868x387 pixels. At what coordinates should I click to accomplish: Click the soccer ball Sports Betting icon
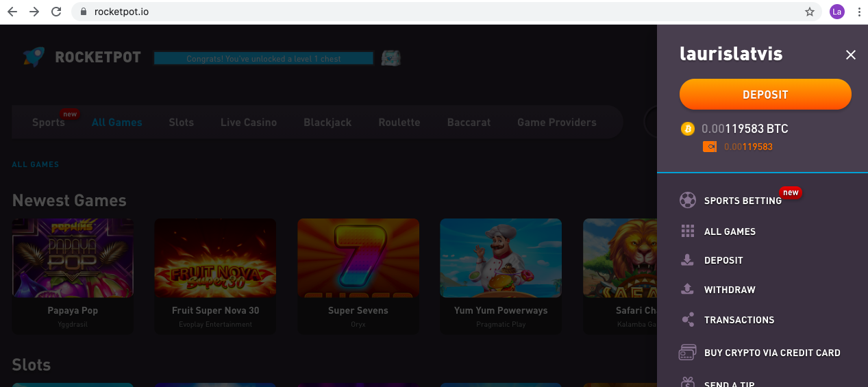tap(687, 200)
